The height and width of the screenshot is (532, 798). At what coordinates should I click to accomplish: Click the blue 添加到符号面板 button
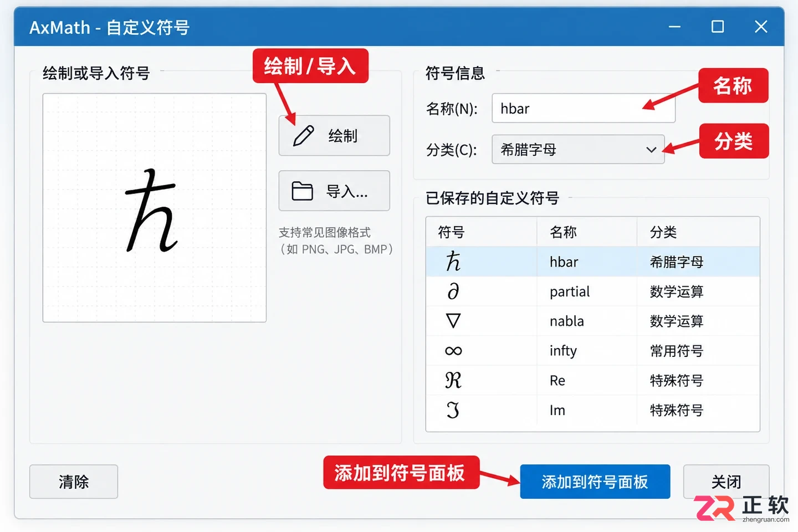(595, 482)
